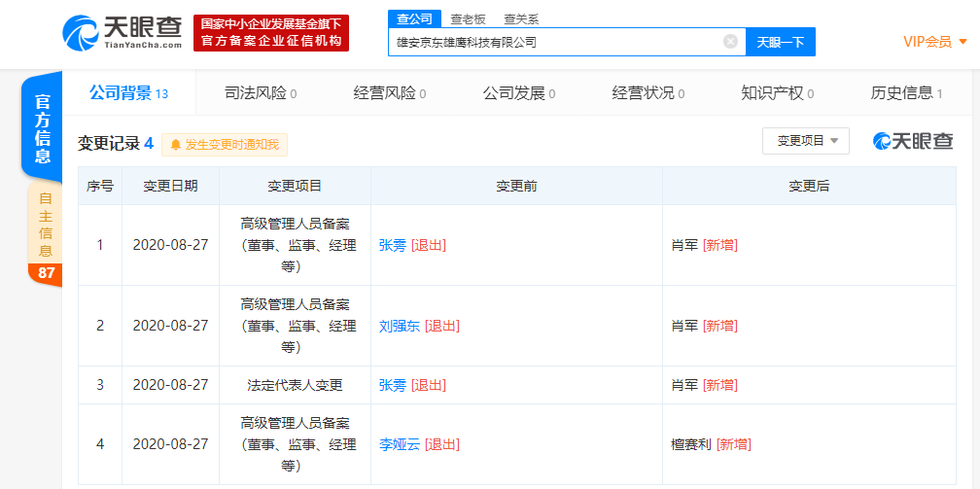Viewport: 980px width, 489px height.
Task: Click the 变更记录 4 heading
Action: pyautogui.click(x=115, y=143)
